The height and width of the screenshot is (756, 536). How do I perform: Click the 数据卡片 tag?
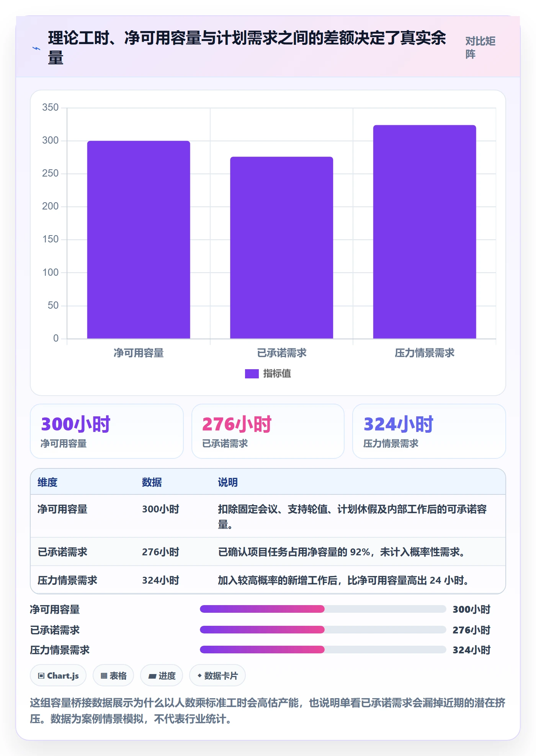(217, 676)
